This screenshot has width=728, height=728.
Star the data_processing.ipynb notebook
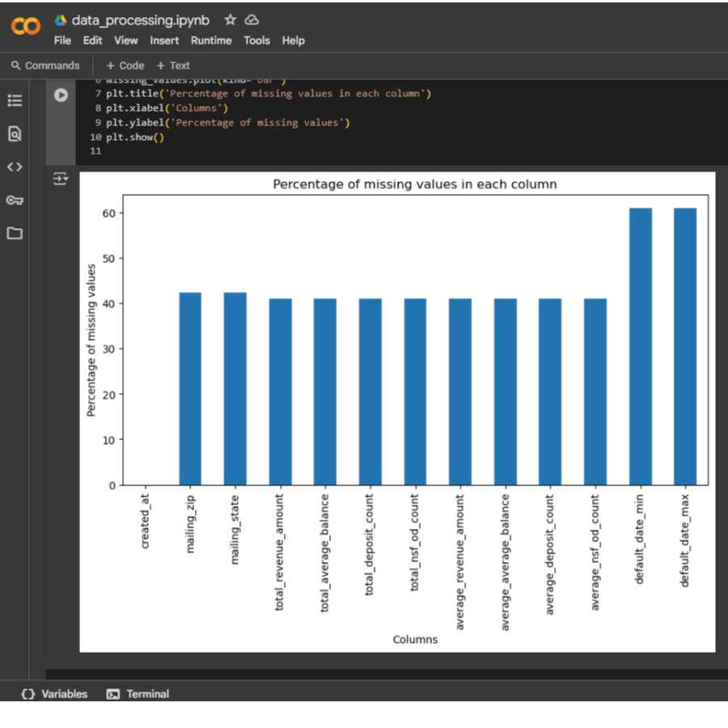point(230,20)
